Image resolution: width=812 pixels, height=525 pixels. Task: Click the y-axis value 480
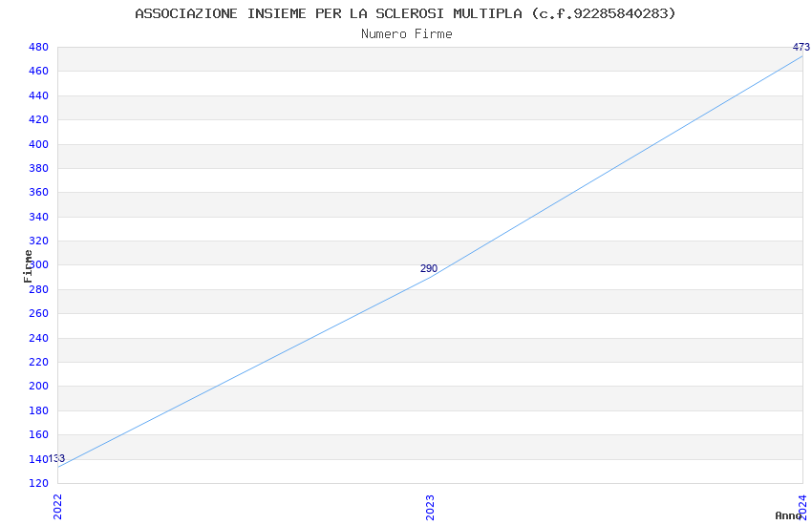[x=38, y=47]
